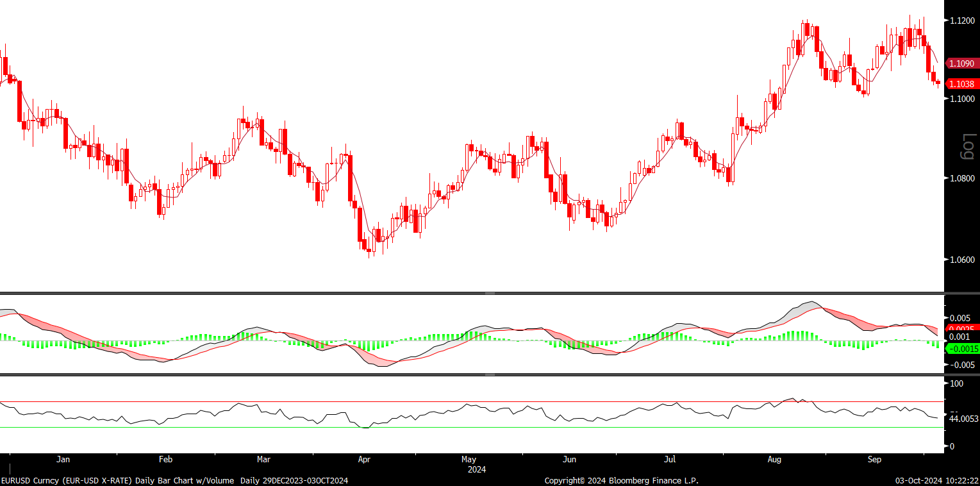Click the May month label on time axis
Image resolution: width=980 pixels, height=486 pixels.
[469, 460]
